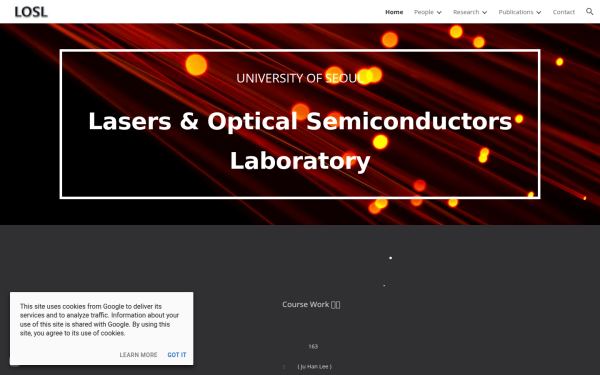Expand the Publications dropdown chevron
This screenshot has width=600, height=375.
pyautogui.click(x=538, y=12)
